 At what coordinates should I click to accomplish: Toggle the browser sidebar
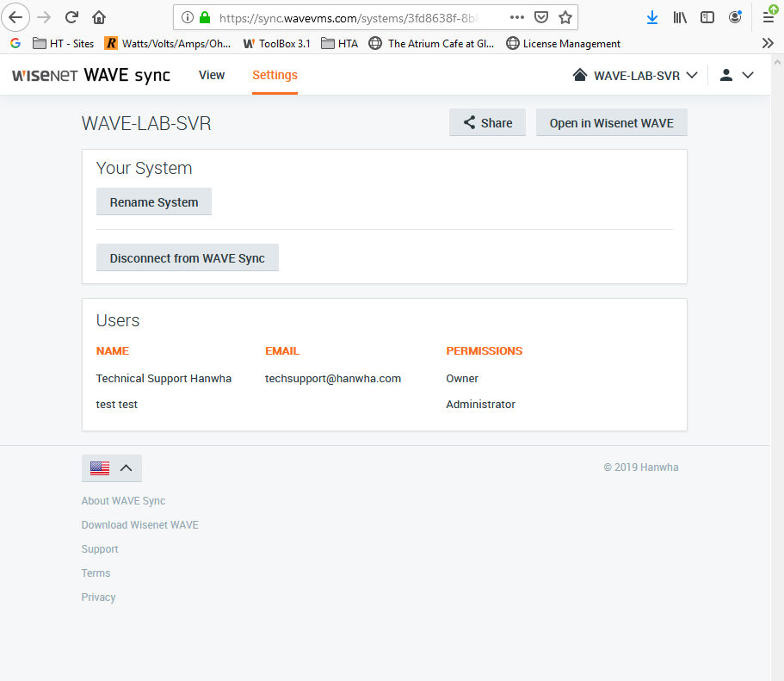707,17
